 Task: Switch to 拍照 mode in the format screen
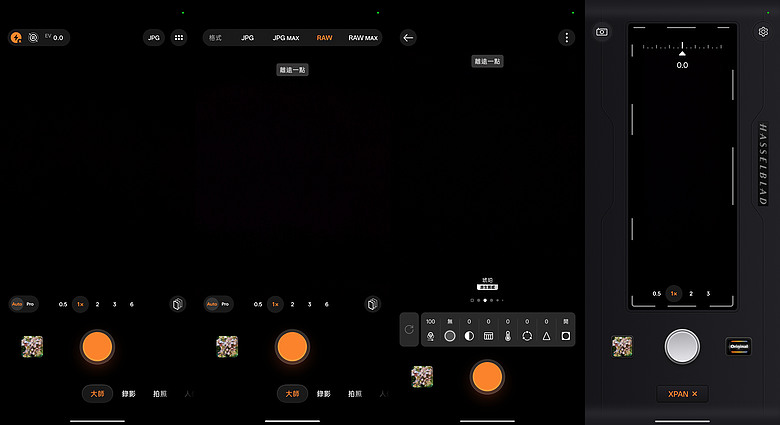[355, 394]
